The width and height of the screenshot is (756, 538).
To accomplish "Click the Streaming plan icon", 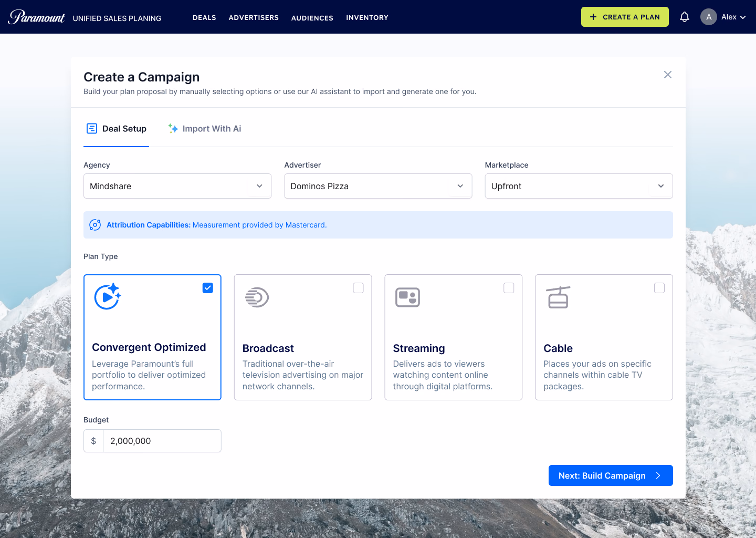I will click(407, 297).
